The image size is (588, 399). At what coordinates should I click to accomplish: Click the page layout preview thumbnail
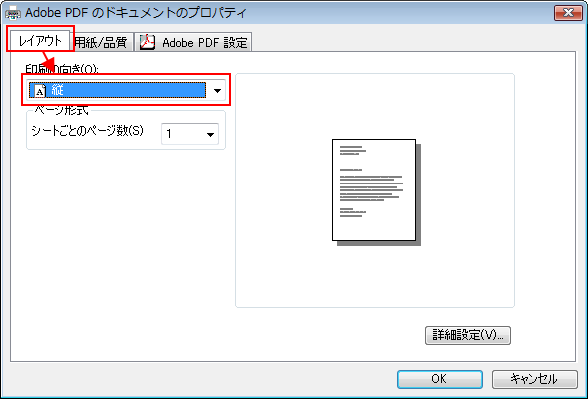click(376, 192)
